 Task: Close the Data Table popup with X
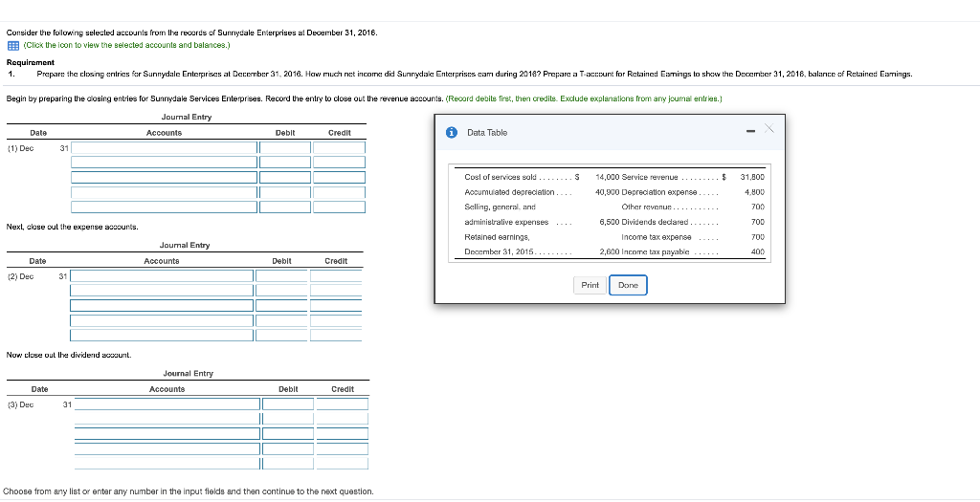[769, 129]
